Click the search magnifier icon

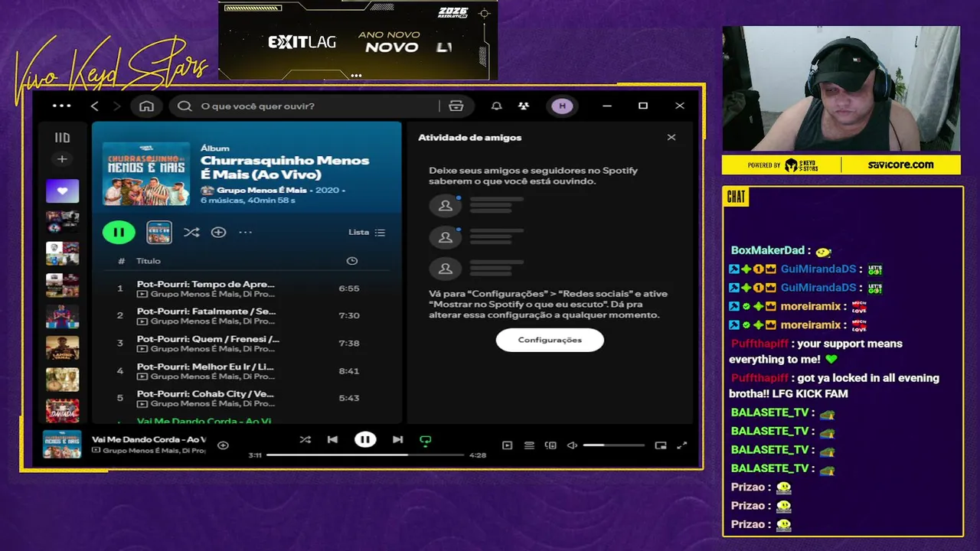pos(185,106)
